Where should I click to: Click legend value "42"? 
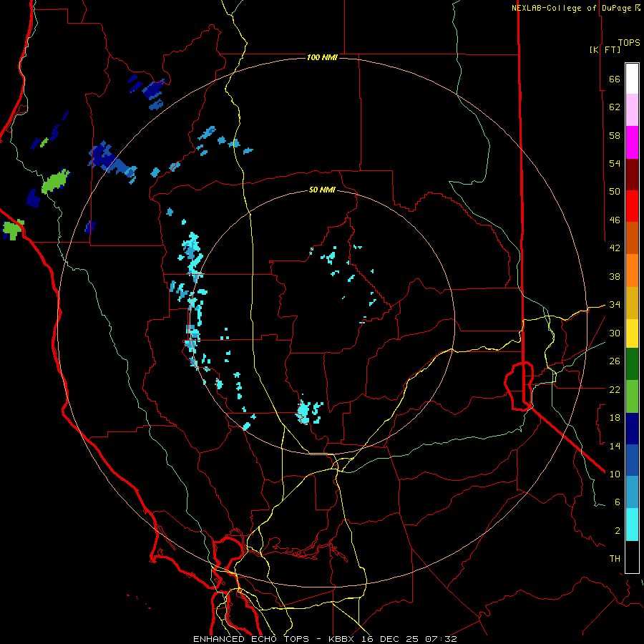pyautogui.click(x=615, y=248)
